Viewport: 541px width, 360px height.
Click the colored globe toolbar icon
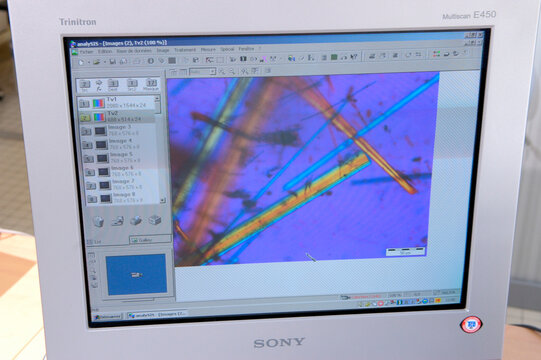click(x=292, y=58)
